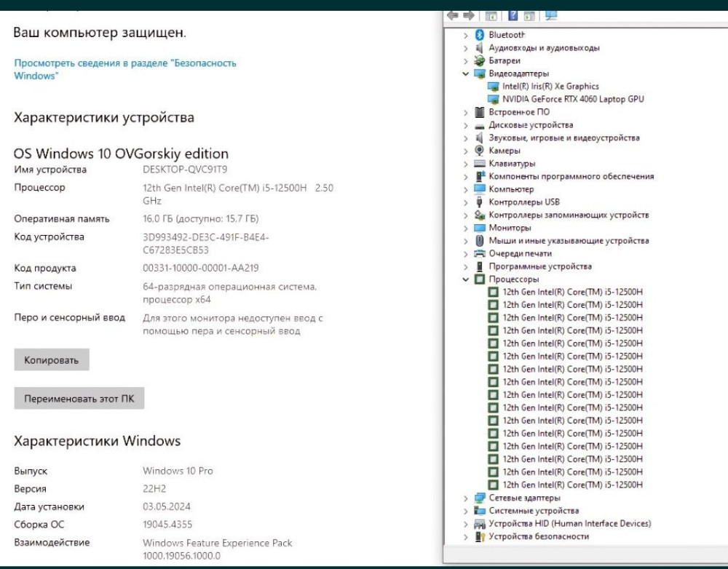Click the Forward arrow in Device Manager toolbar
Viewport: 728px width, 569px height.
[x=468, y=15]
